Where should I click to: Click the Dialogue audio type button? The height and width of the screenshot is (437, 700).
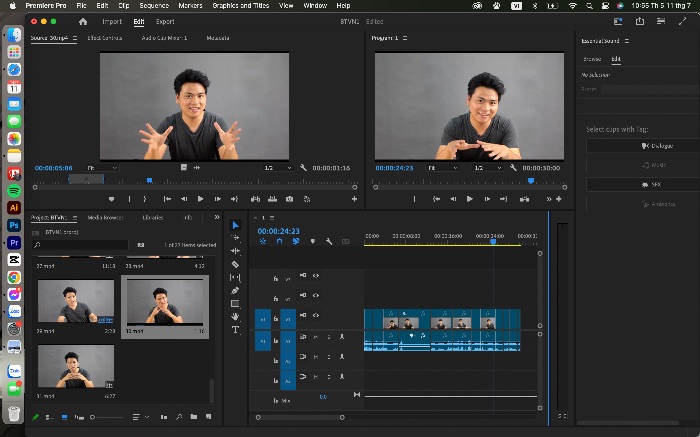642,146
